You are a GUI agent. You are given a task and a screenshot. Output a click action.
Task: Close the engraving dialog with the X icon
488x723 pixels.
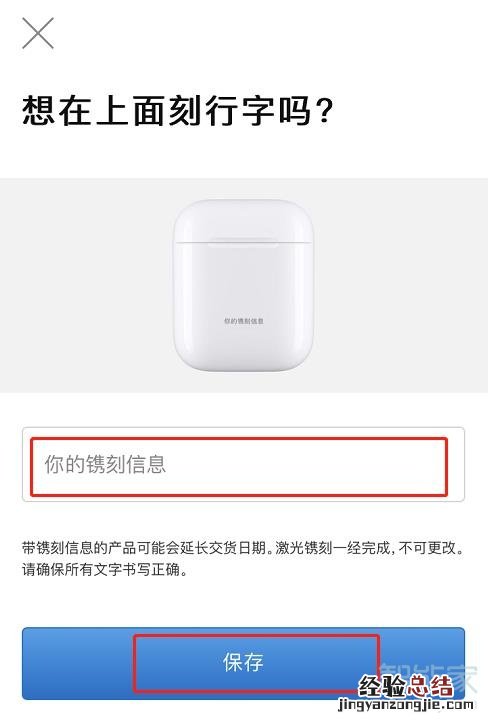pyautogui.click(x=38, y=33)
